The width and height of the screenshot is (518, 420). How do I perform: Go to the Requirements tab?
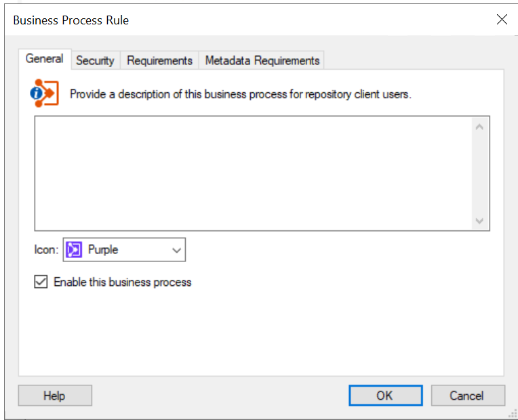coord(159,60)
